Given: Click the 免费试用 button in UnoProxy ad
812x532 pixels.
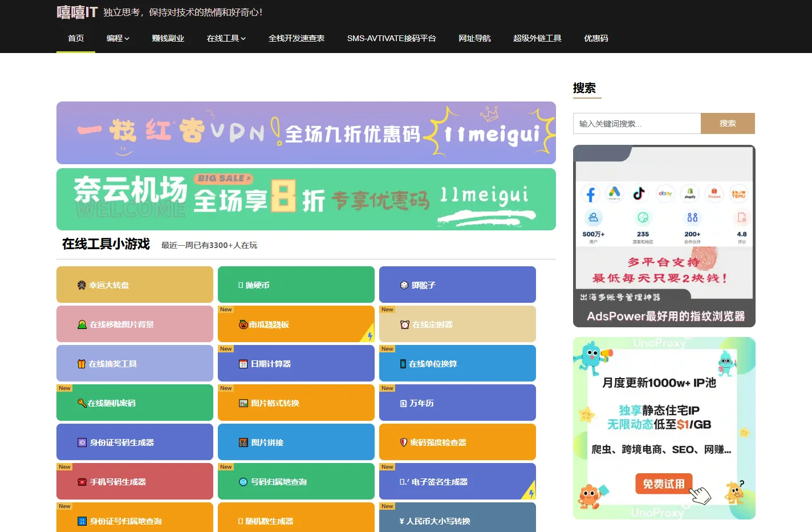Looking at the screenshot, I should [x=664, y=484].
